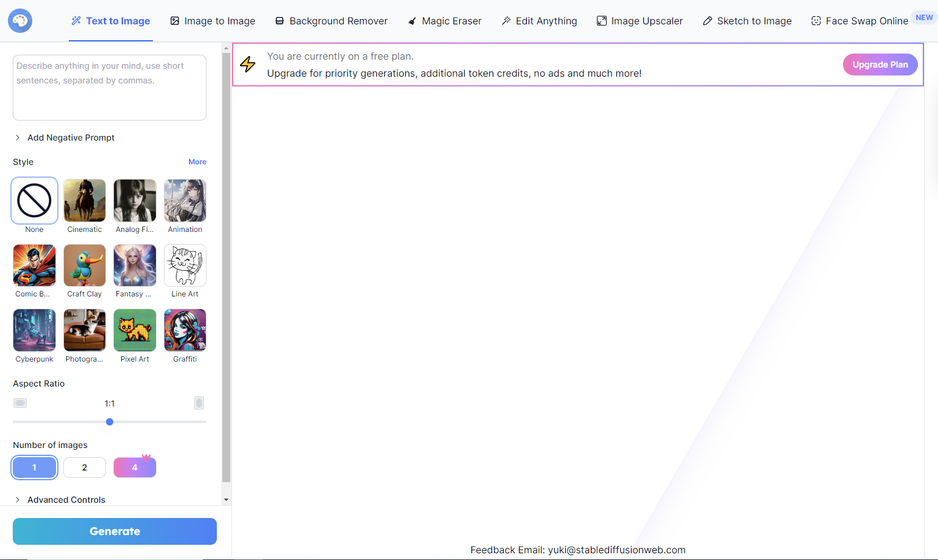Set number of images to 1

pos(34,467)
